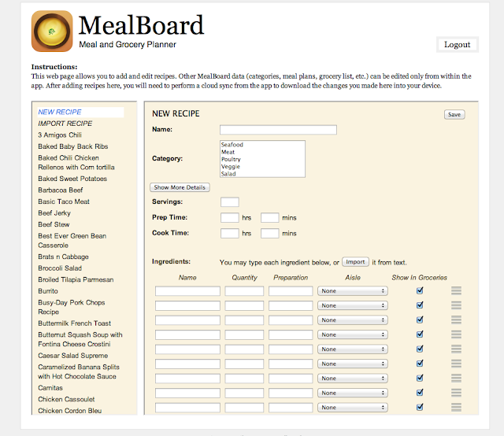The width and height of the screenshot is (504, 436).
Task: Open the 3 Amigos Chili recipe
Action: 60,135
